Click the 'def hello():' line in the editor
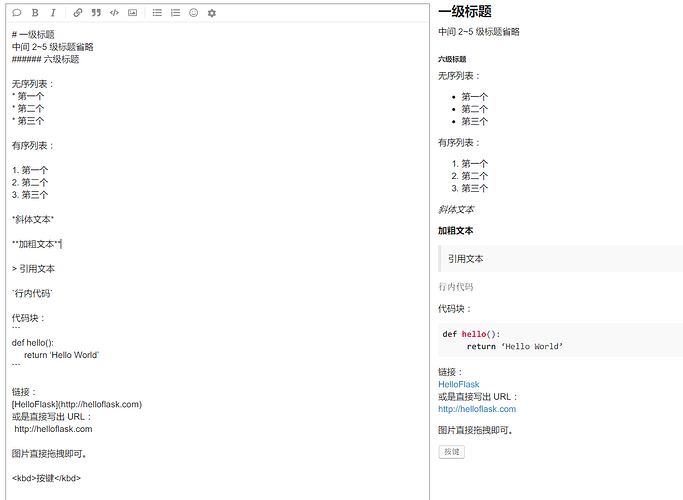 [33, 343]
